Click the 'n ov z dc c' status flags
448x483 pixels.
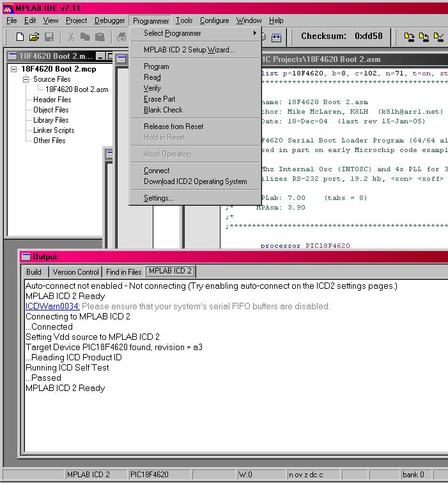coord(313,474)
